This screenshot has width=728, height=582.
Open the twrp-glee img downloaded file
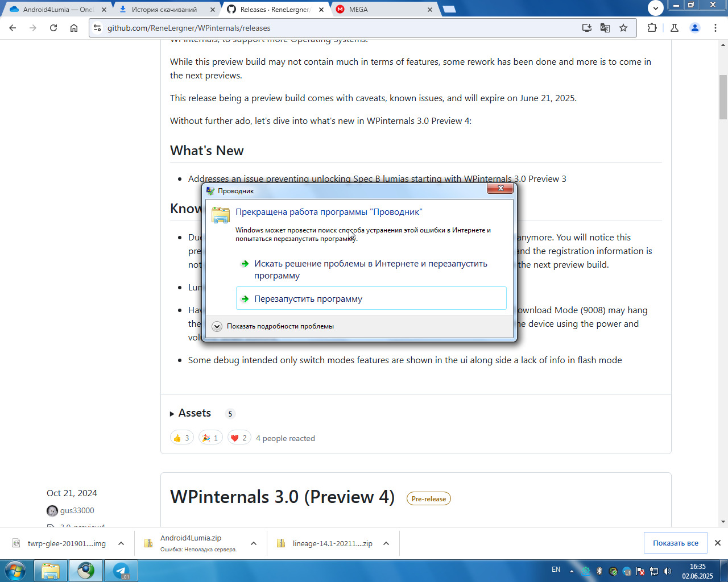[x=60, y=543]
